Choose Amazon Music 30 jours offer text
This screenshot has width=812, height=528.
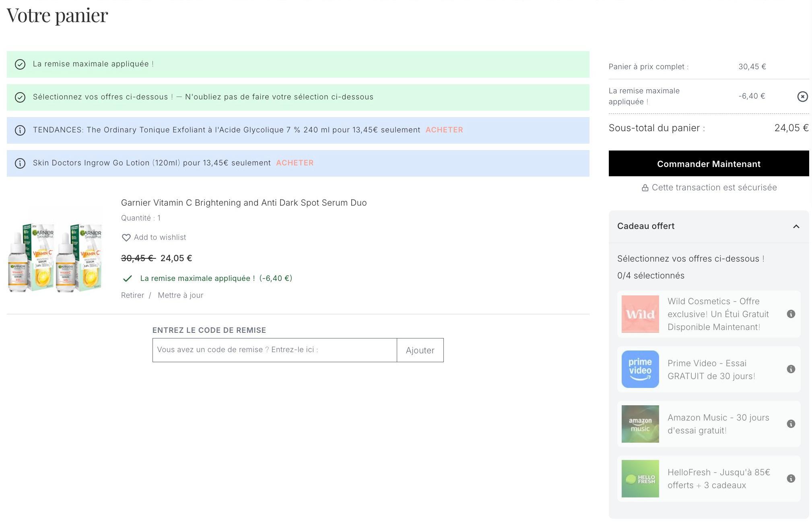click(x=718, y=424)
